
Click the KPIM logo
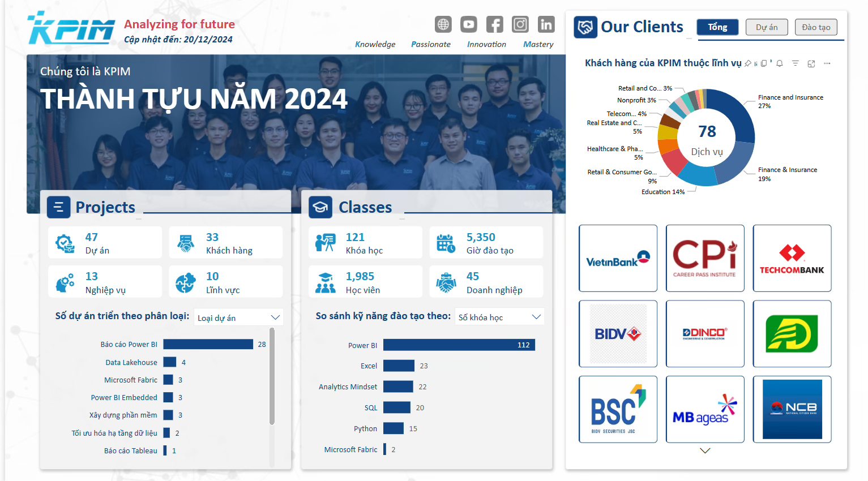pos(71,28)
